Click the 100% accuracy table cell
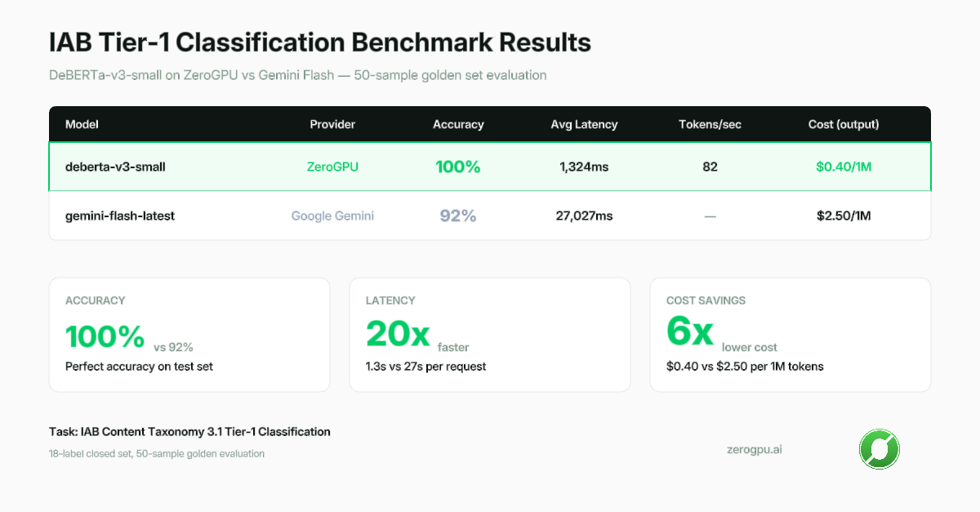 (458, 167)
